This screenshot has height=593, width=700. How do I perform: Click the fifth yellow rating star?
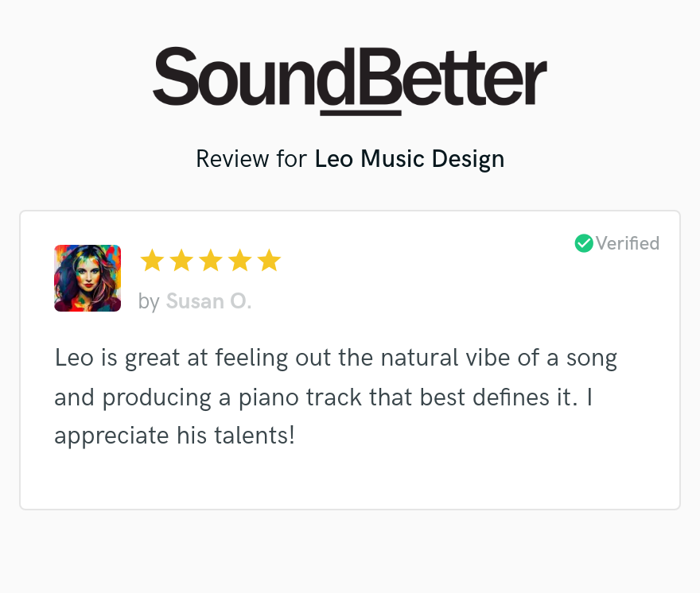coord(270,260)
